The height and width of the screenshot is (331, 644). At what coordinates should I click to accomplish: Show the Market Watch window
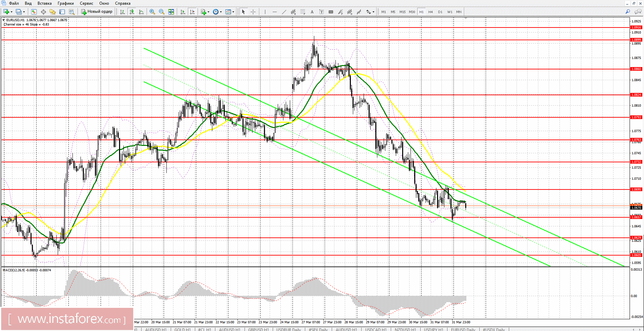(x=34, y=12)
